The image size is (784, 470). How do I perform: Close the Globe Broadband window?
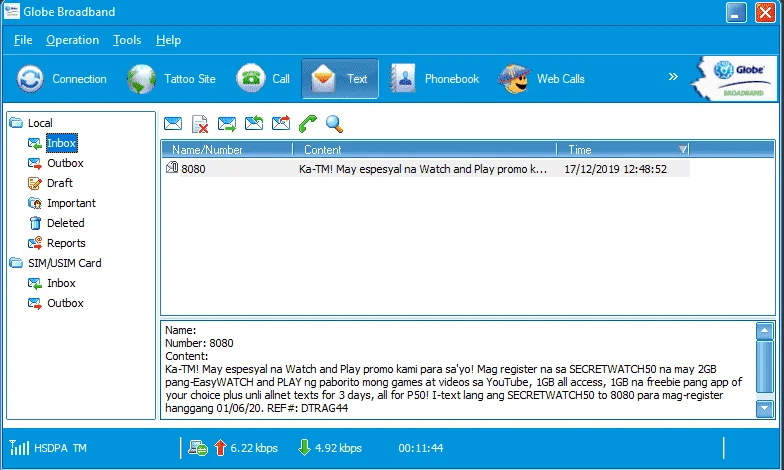[x=765, y=12]
